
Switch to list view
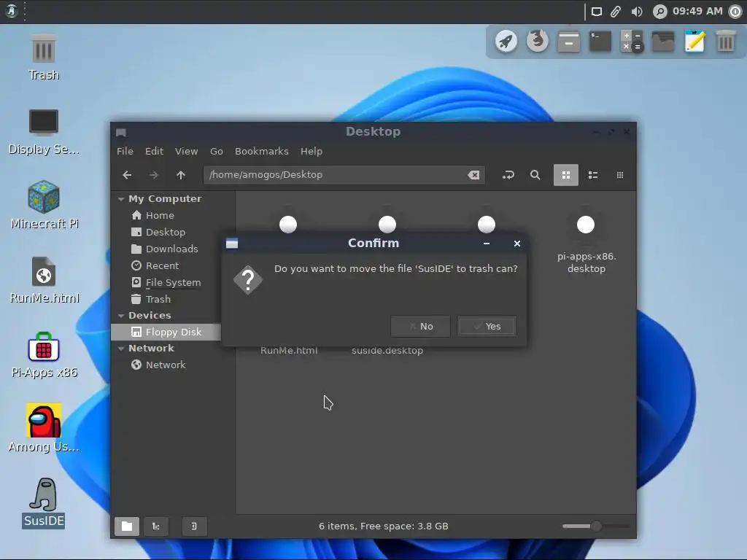[x=593, y=175]
